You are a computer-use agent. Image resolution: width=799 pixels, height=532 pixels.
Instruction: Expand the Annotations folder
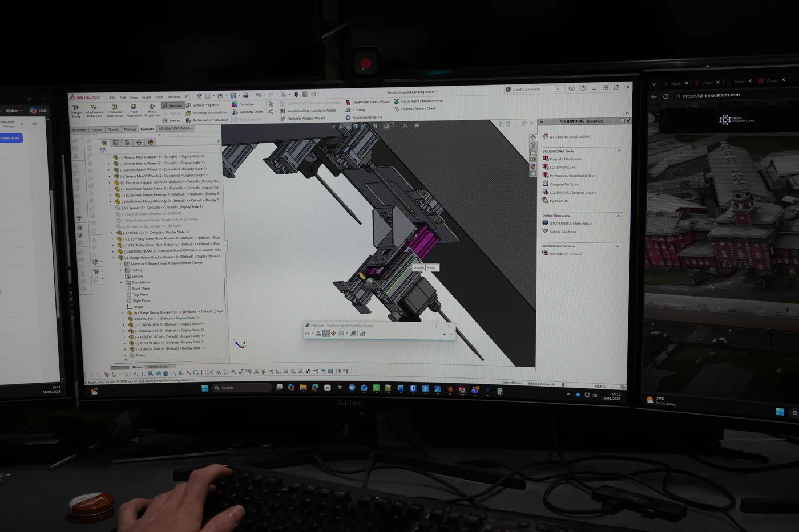(122, 282)
